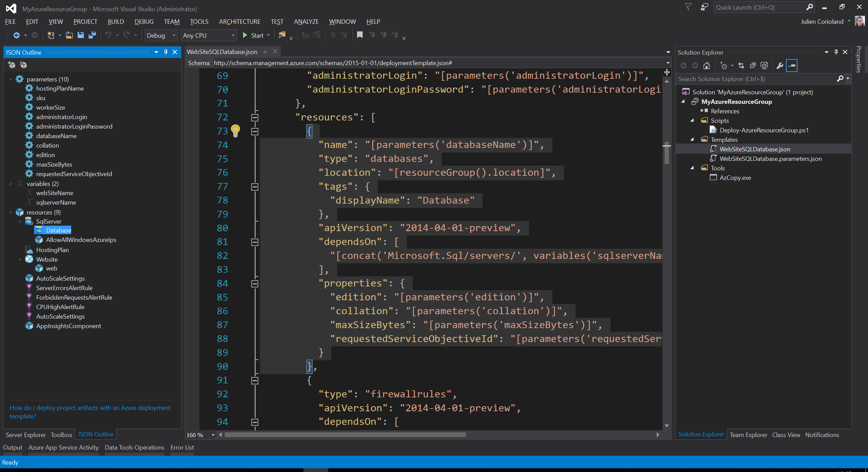
Task: Open the BUILD menu
Action: tap(116, 21)
